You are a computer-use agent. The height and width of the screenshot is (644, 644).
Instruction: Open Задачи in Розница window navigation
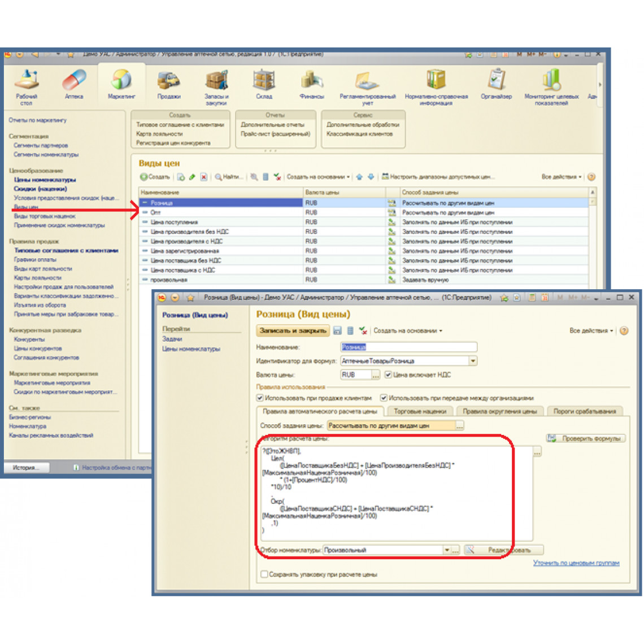pos(172,340)
